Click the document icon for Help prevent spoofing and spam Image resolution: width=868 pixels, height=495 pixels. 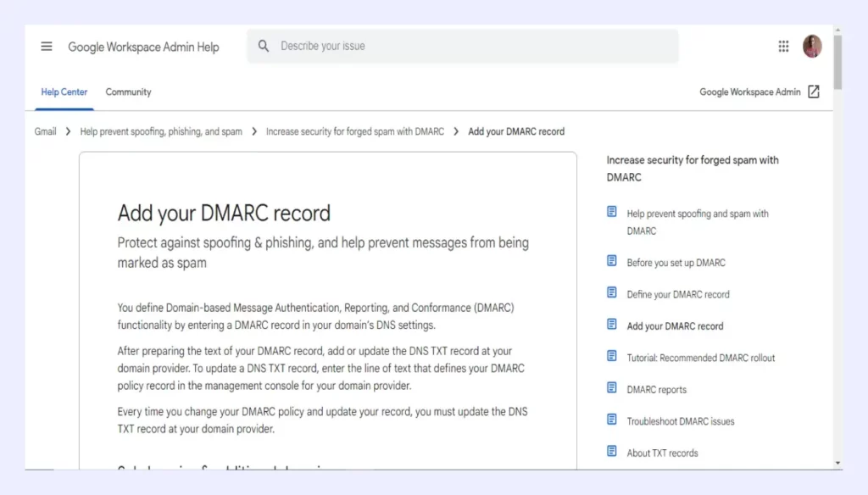(612, 212)
